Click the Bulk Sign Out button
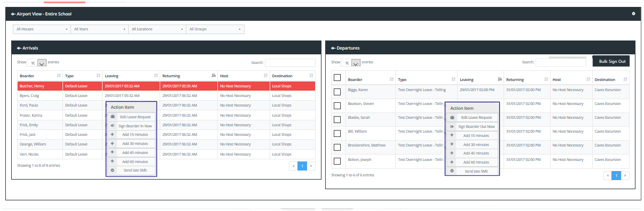The height and width of the screenshot is (211, 644). pyautogui.click(x=611, y=61)
